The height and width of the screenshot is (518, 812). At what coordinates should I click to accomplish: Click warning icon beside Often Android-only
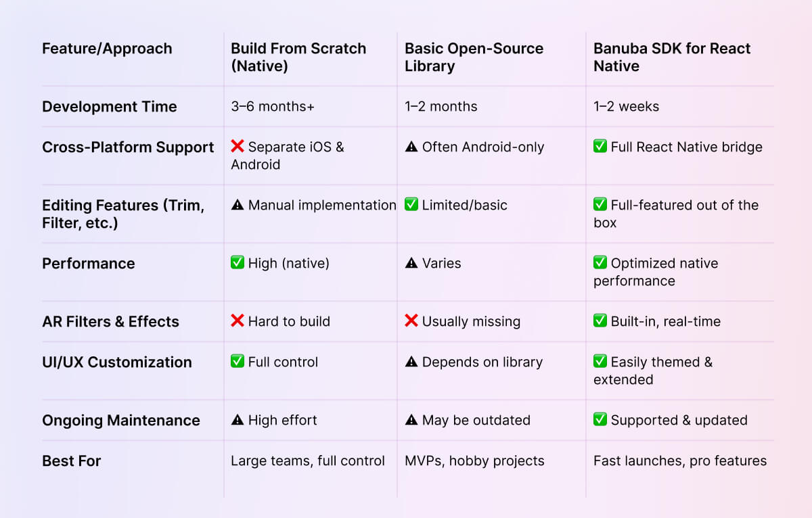tap(411, 147)
